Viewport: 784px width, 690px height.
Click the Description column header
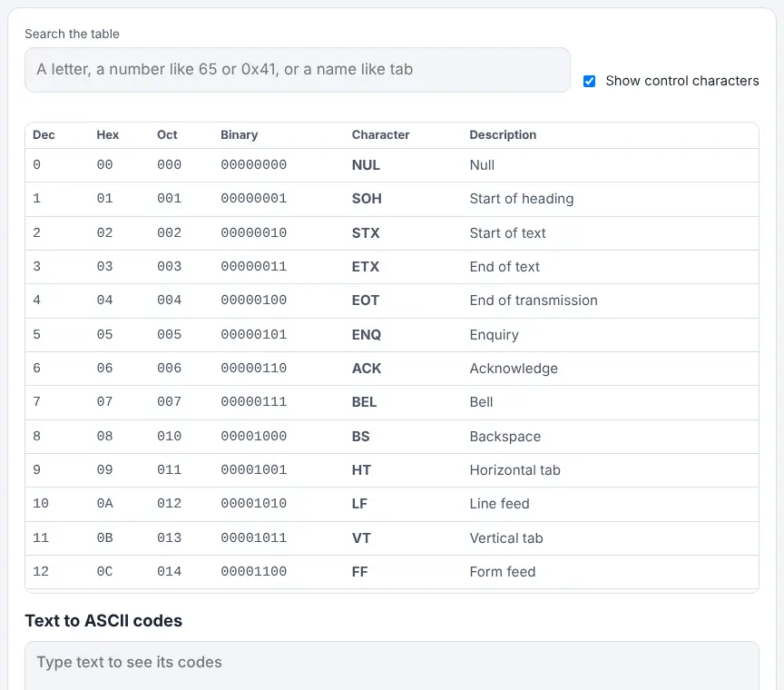click(503, 135)
